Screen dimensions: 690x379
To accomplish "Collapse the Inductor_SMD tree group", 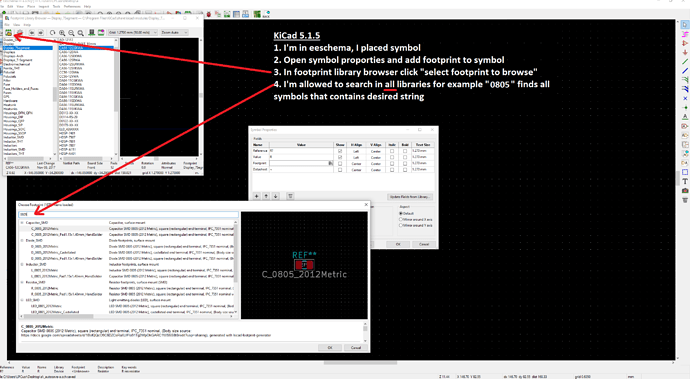I will tap(22, 265).
